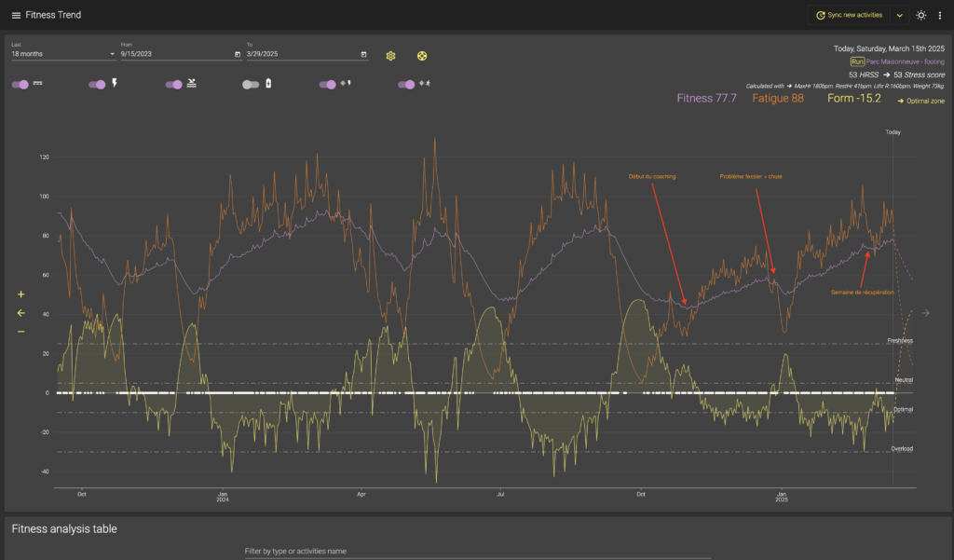Open the To date calendar picker
The image size is (954, 560).
pos(364,54)
